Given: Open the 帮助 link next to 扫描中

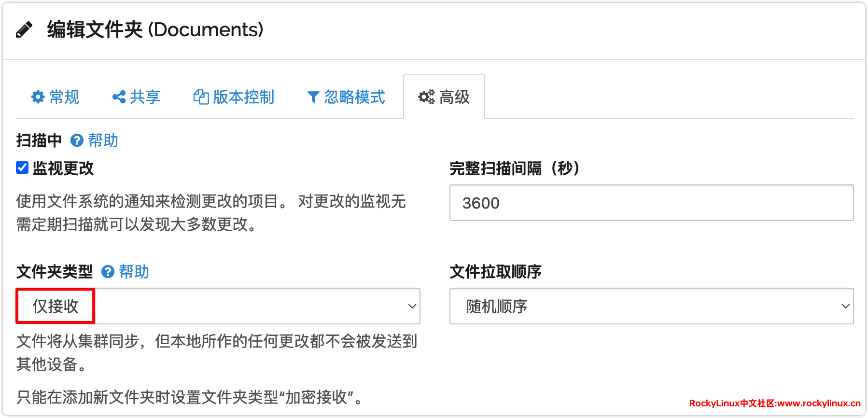Looking at the screenshot, I should [x=103, y=140].
